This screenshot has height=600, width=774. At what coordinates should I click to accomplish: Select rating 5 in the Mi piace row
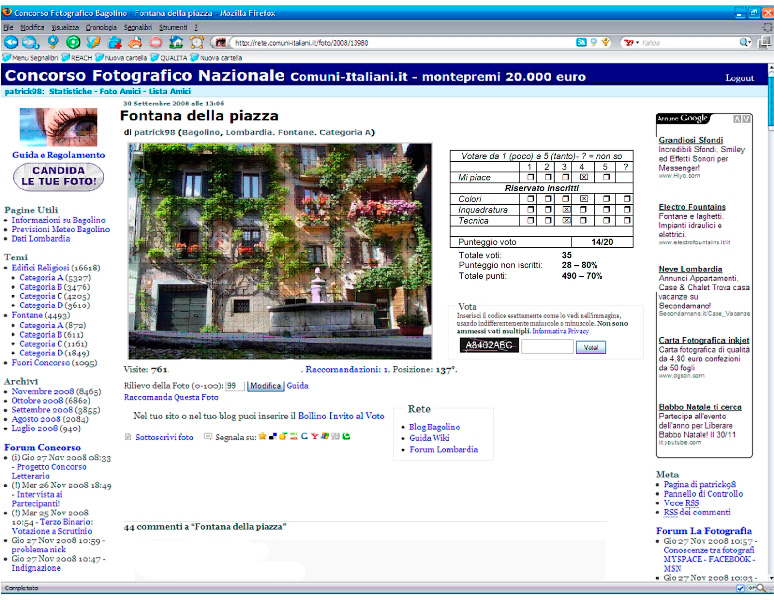tap(604, 177)
